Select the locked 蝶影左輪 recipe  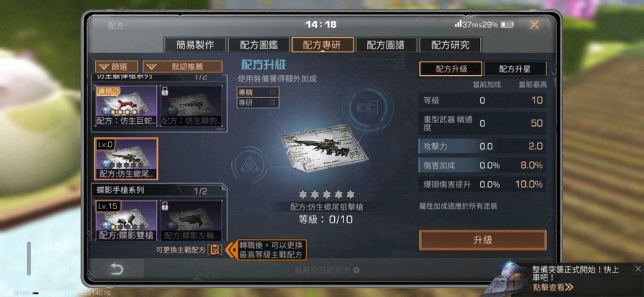(191, 220)
